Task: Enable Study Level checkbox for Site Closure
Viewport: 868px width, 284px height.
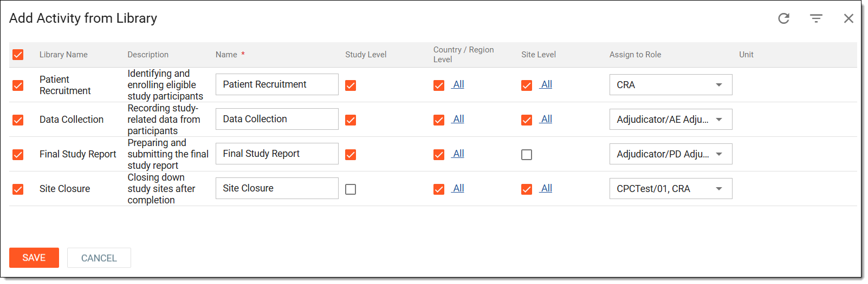Action: (x=351, y=189)
